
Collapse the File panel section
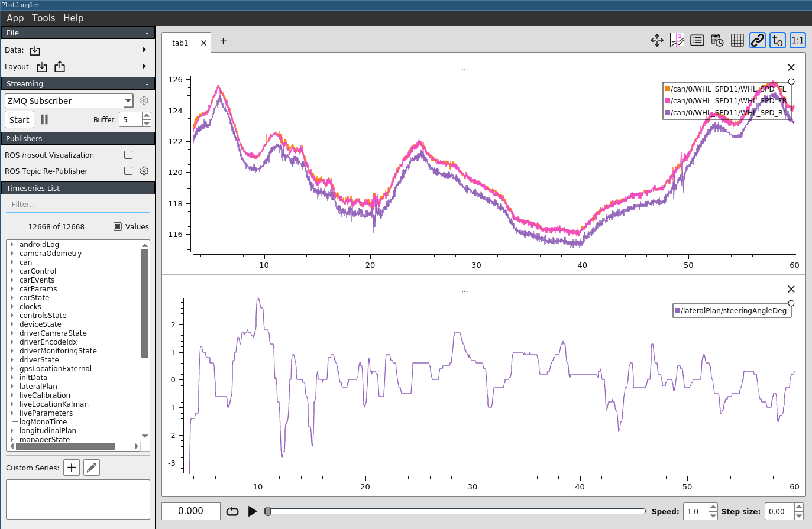(x=147, y=33)
